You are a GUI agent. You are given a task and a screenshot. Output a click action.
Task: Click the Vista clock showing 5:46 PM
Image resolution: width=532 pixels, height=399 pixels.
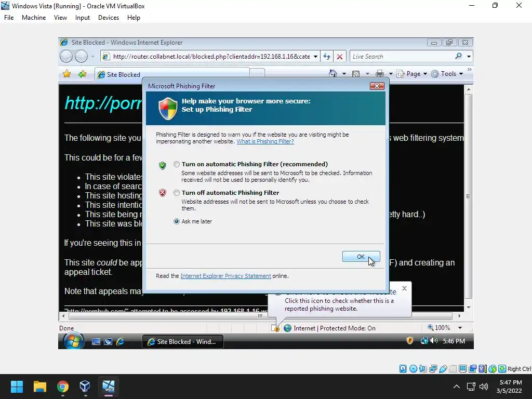(454, 341)
